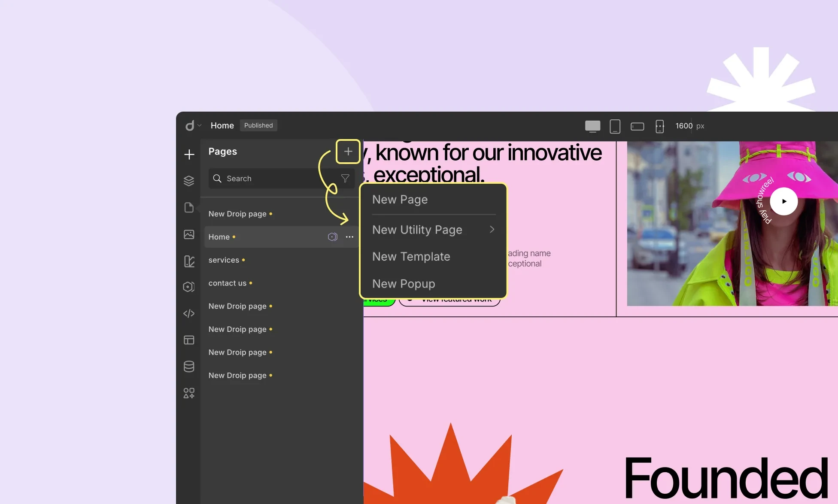Open the layout templates icon
This screenshot has height=504, width=838.
pos(189,340)
